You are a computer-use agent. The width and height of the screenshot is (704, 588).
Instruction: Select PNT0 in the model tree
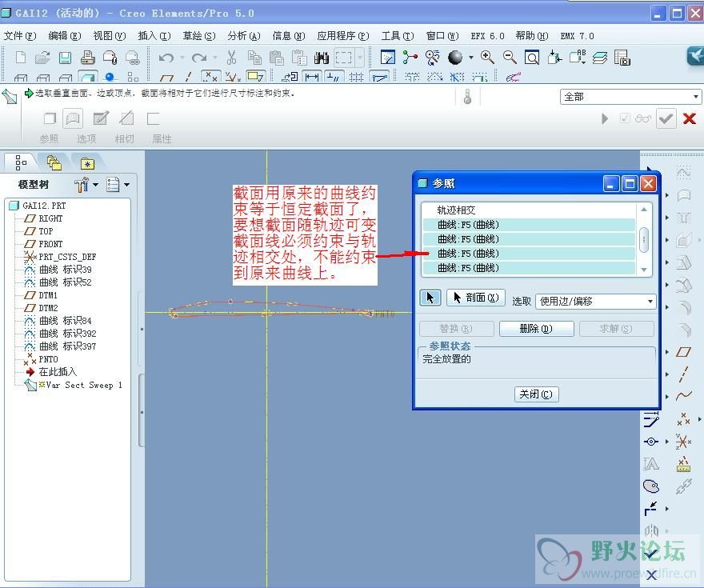click(x=42, y=359)
